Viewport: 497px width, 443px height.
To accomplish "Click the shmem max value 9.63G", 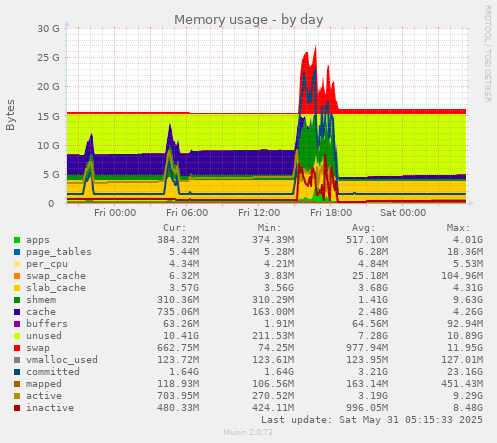I will click(468, 300).
